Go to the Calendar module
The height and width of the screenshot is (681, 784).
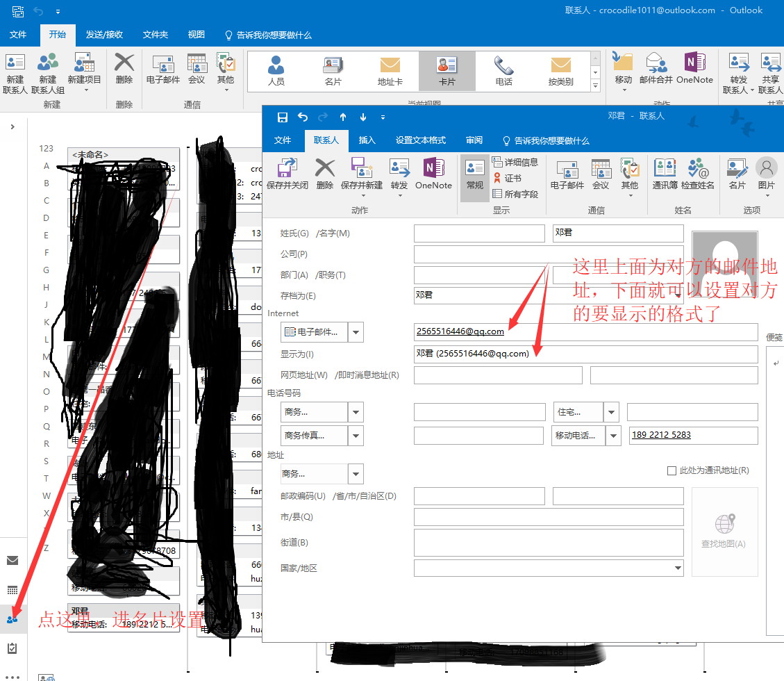pos(12,590)
